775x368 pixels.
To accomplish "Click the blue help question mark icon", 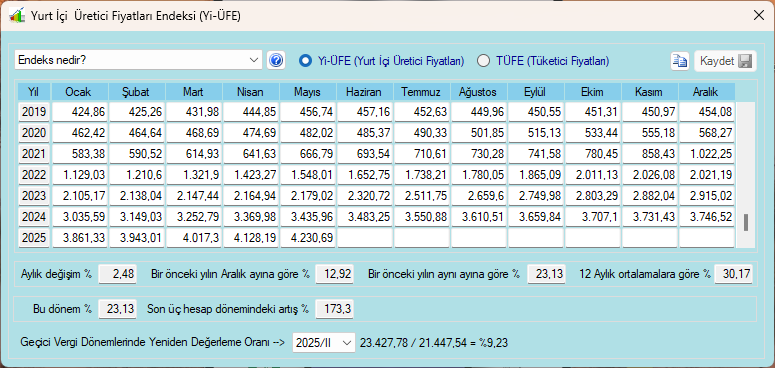I will [276, 61].
